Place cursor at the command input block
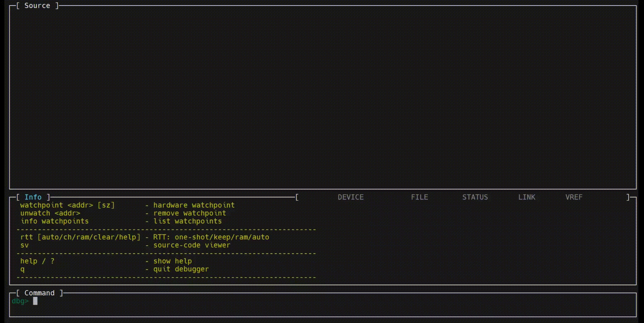The width and height of the screenshot is (644, 323). 35,301
